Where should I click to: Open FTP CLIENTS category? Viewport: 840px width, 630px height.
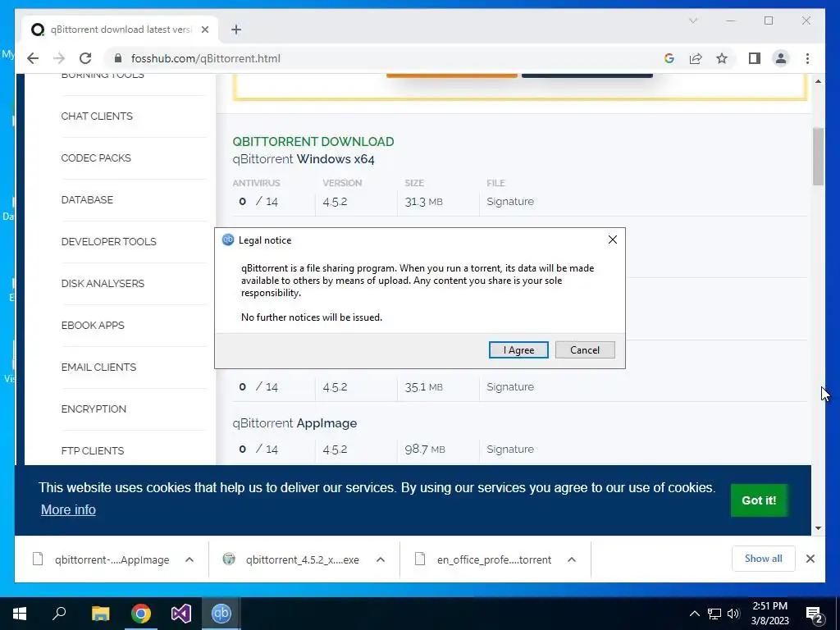coord(93,450)
